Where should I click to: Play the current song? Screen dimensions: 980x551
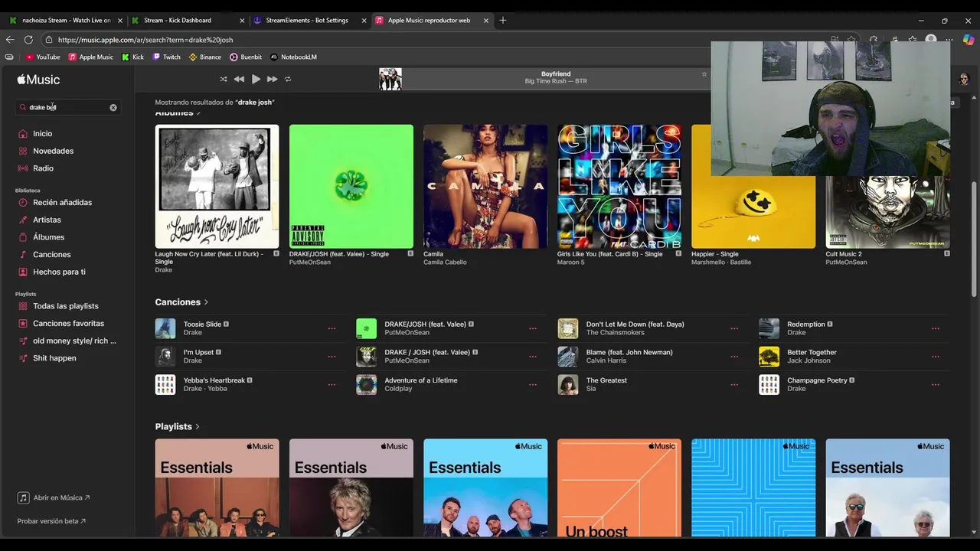coord(256,79)
